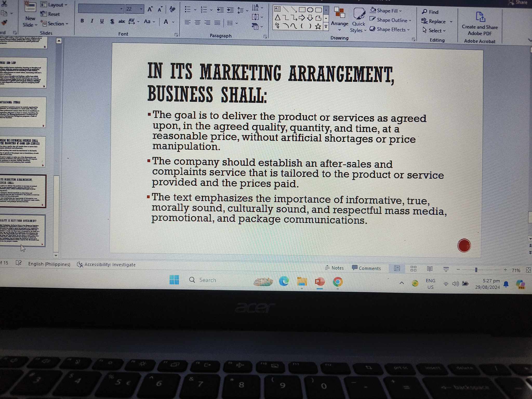Click Accessibility: Investigate status
The width and height of the screenshot is (532, 399).
coord(106,264)
